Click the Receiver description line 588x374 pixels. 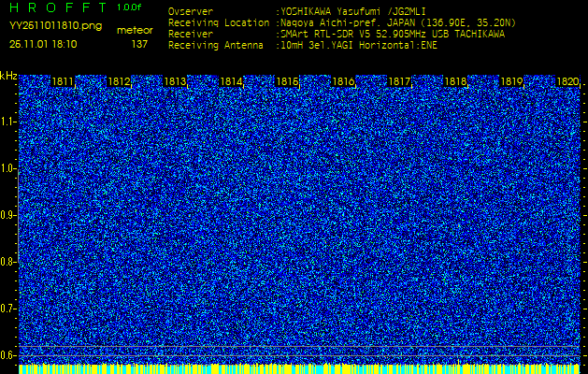[337, 35]
